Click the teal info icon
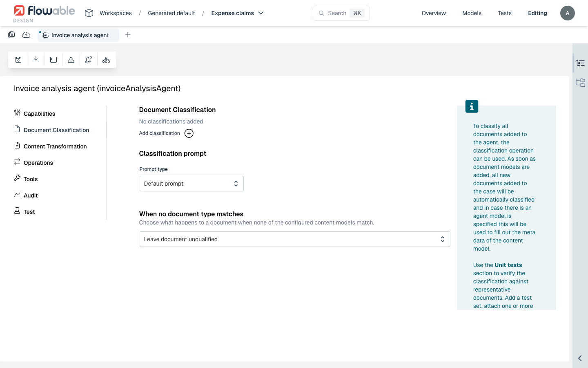588x368 pixels. (x=472, y=106)
